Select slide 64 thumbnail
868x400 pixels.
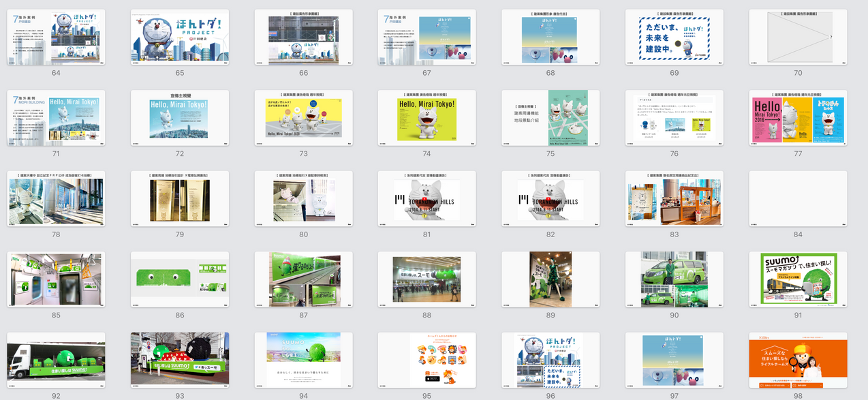[x=56, y=37]
